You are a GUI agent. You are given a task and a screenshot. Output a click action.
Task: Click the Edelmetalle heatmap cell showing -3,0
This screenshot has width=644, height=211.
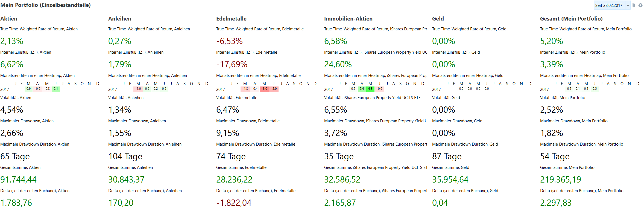coord(264,89)
